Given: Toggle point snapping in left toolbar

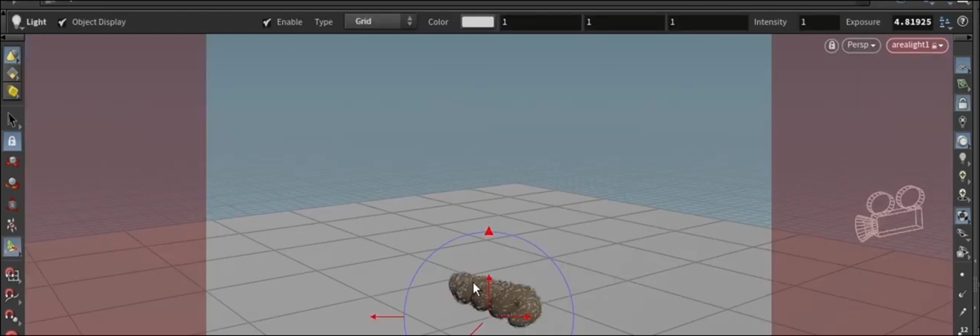Looking at the screenshot, I should pyautogui.click(x=12, y=316).
